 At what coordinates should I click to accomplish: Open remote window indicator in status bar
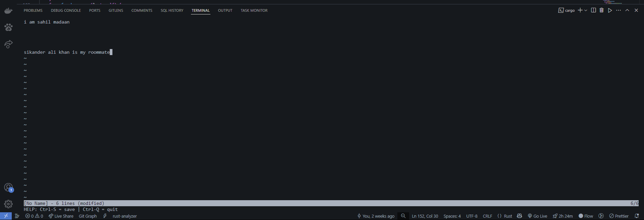pos(6,216)
